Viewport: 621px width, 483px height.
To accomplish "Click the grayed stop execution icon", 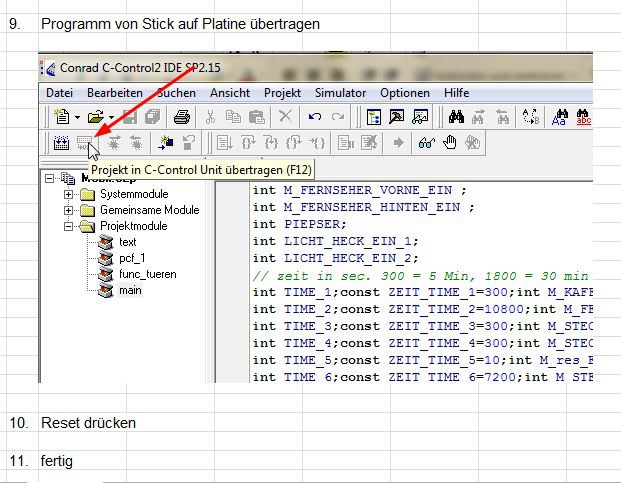I will pos(369,143).
